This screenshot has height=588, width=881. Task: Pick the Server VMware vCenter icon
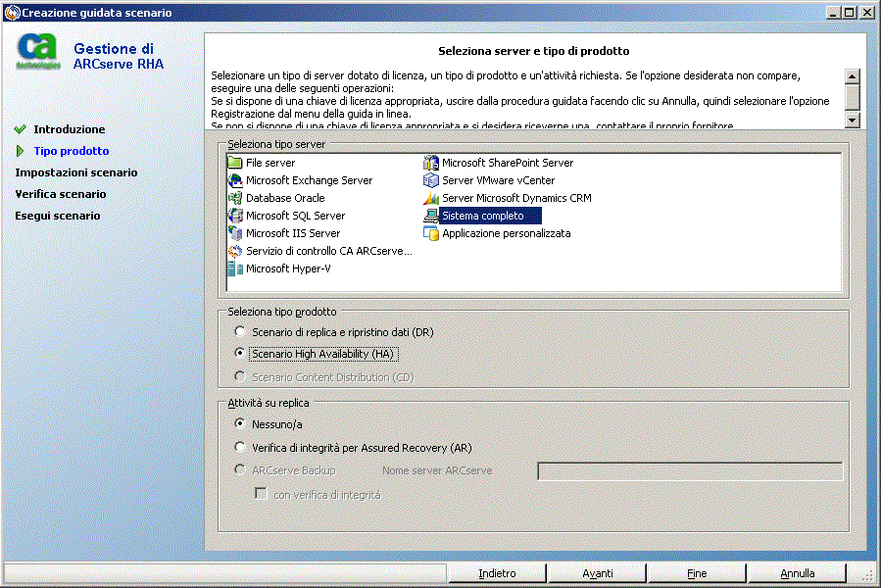tap(430, 180)
